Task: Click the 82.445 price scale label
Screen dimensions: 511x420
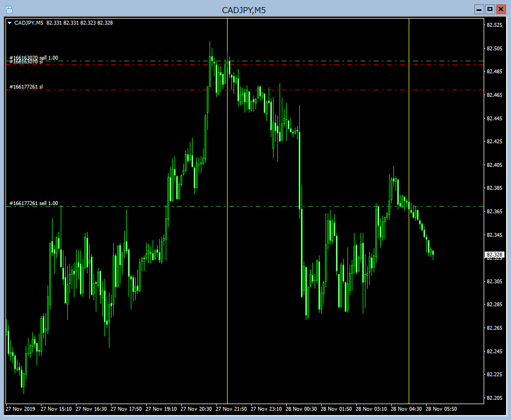Action: pos(495,119)
